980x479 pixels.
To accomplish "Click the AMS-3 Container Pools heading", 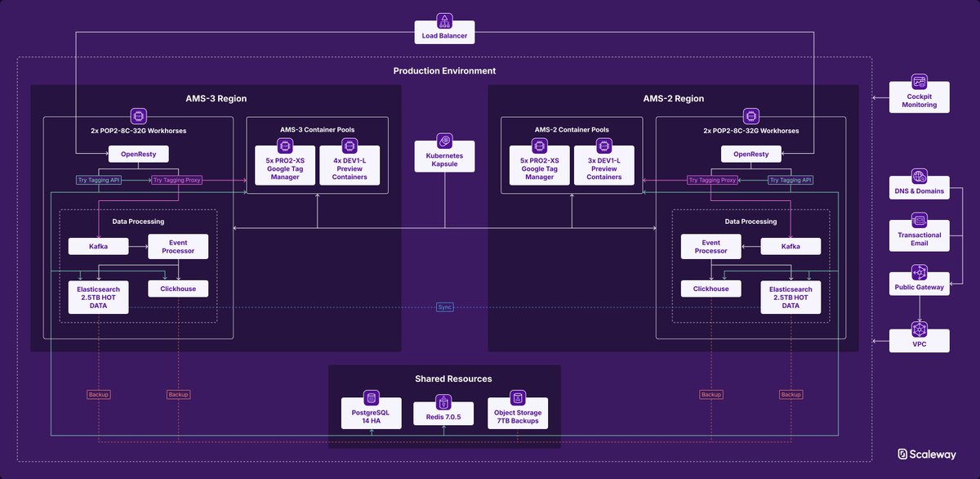I will coord(318,129).
